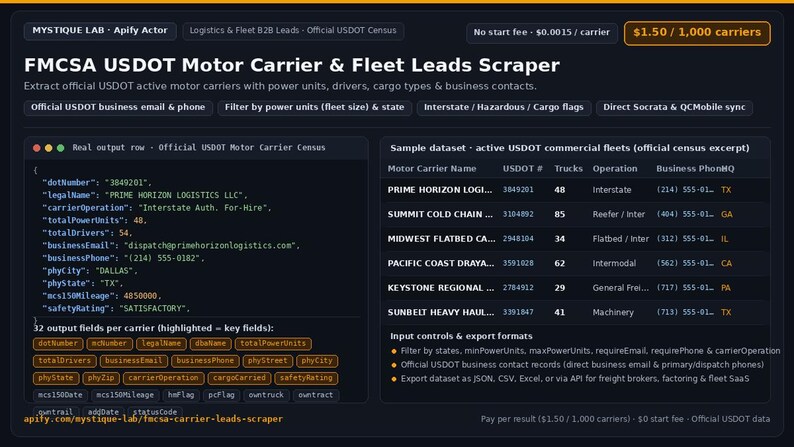Click the mcs150Date field tag
The width and height of the screenshot is (794, 447).
click(x=60, y=395)
